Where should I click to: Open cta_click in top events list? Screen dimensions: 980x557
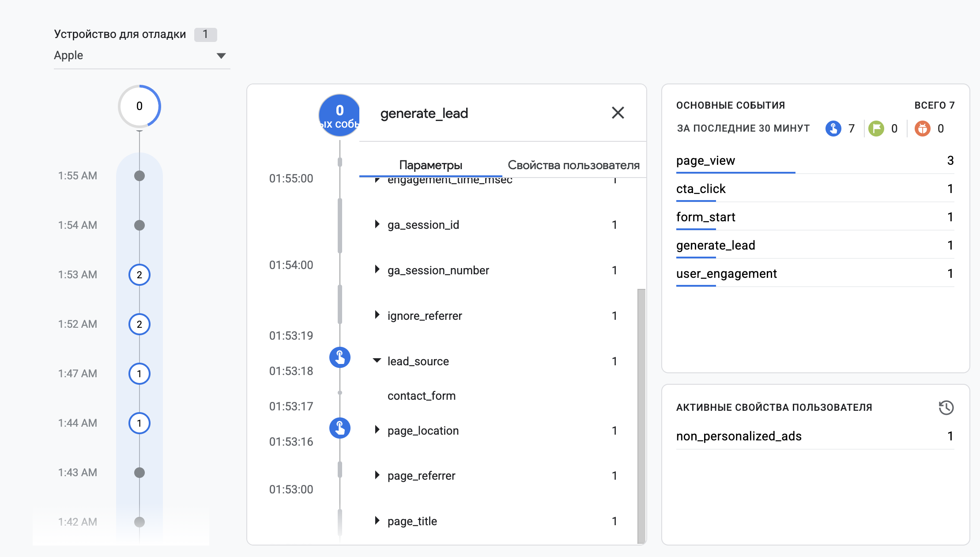pyautogui.click(x=815, y=189)
